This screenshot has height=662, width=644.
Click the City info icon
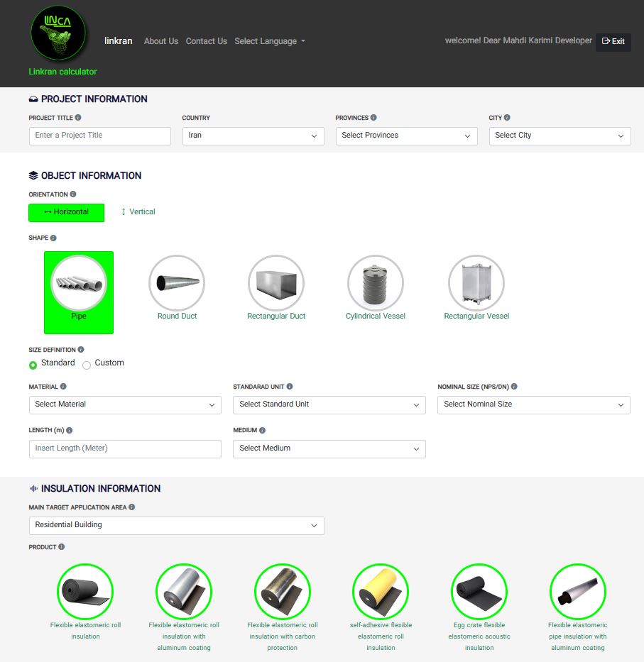click(507, 117)
